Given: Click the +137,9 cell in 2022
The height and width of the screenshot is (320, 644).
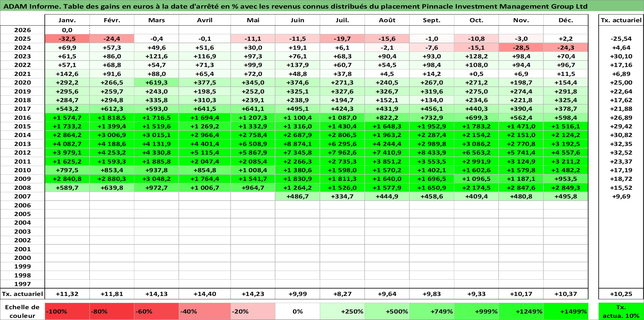Looking at the screenshot, I should pos(297,65).
